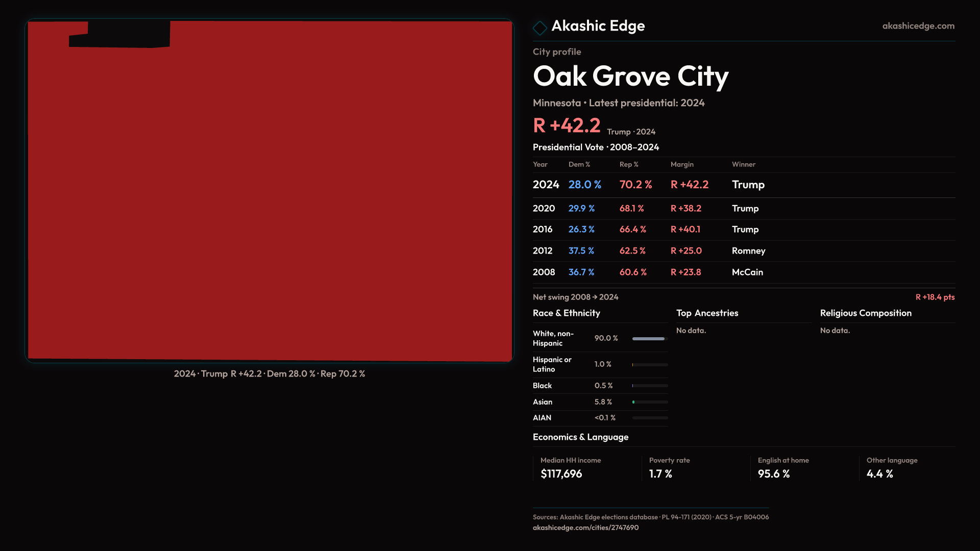Click the Net swing R +18.4 pts value
Viewport: 980px width, 551px height.
pos(935,297)
